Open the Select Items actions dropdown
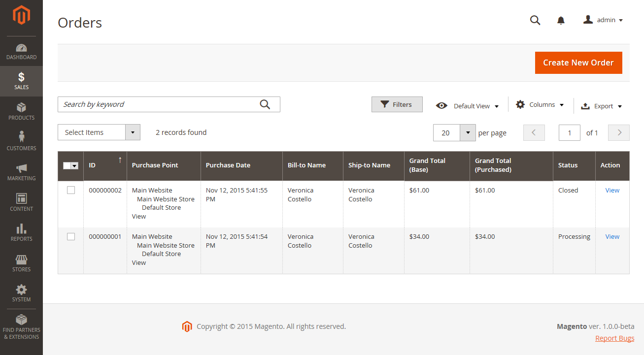Image resolution: width=644 pixels, height=355 pixels. pos(99,132)
